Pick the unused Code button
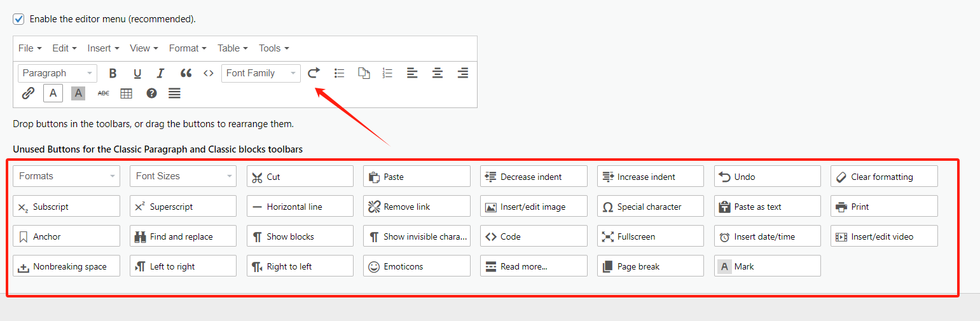 [x=534, y=236]
